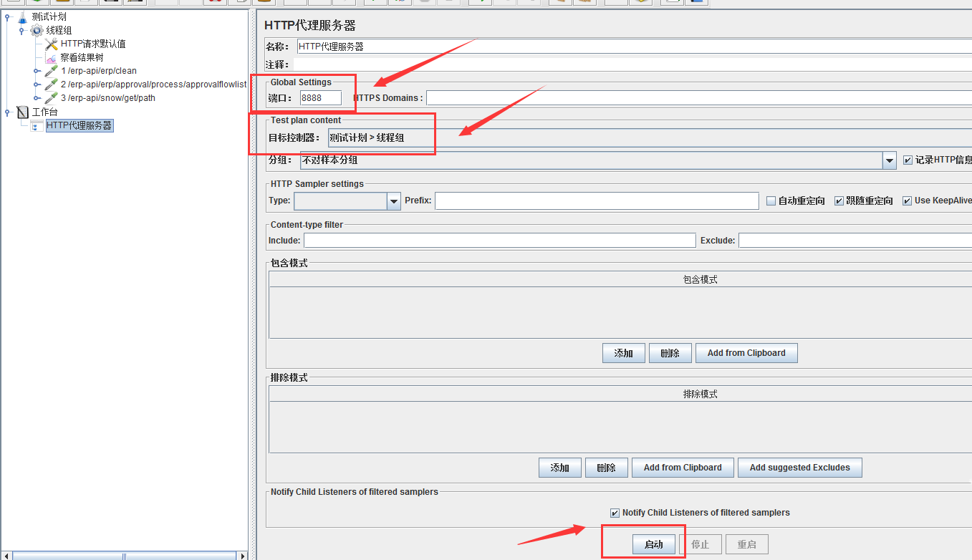Click the Prefix input field
The height and width of the screenshot is (560, 972).
tap(597, 201)
